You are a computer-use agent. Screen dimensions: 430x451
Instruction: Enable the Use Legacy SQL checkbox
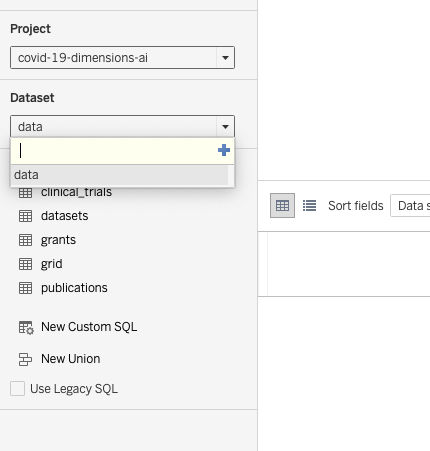17,389
